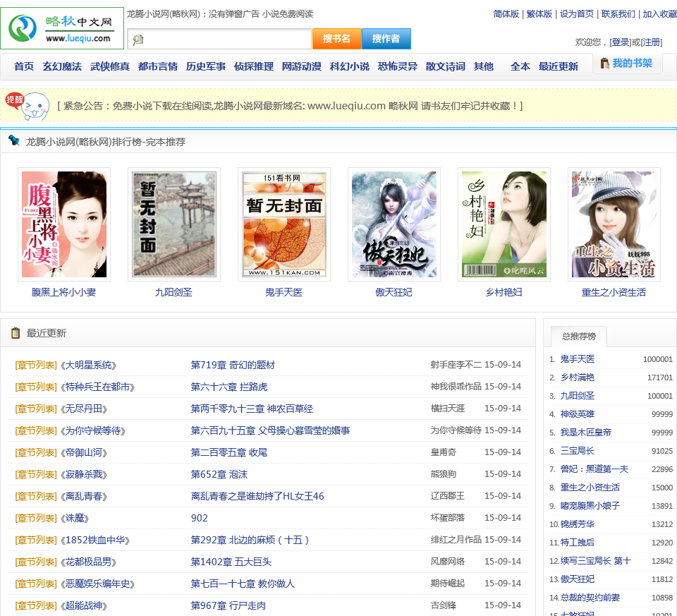Open 恐怖灵异 category
The height and width of the screenshot is (616, 677).
click(398, 66)
